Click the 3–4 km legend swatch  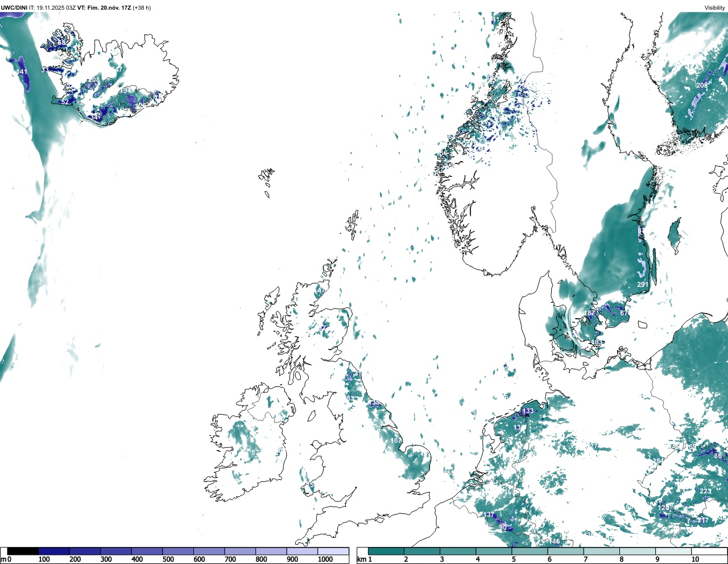click(458, 551)
